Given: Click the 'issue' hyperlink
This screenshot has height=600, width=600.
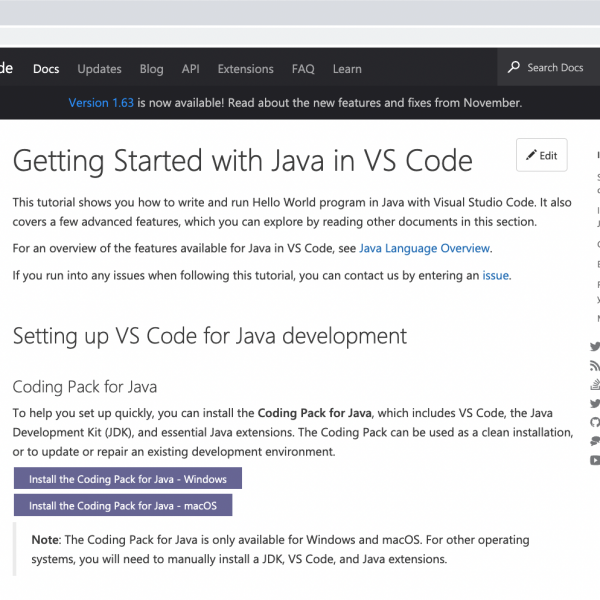Looking at the screenshot, I should click(496, 275).
